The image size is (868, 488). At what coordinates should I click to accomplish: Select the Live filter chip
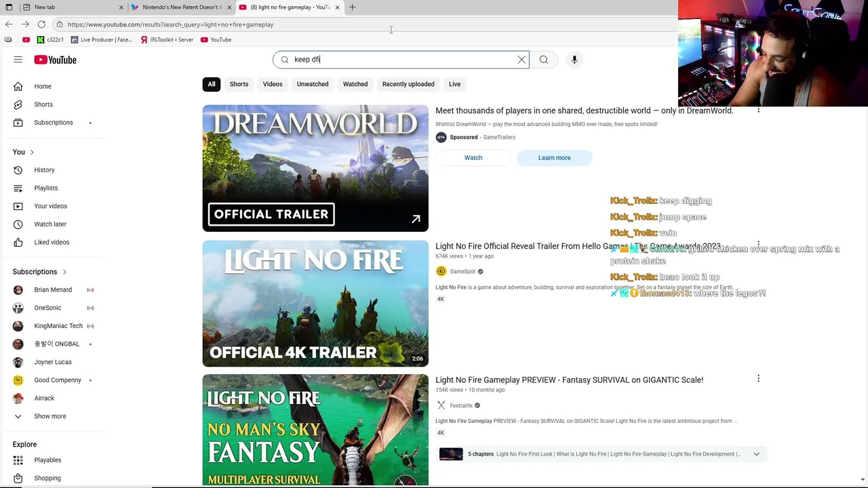point(454,84)
